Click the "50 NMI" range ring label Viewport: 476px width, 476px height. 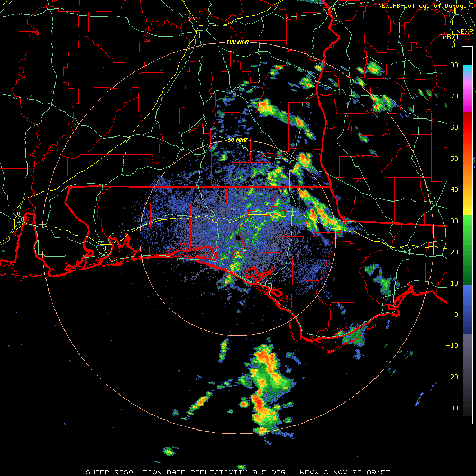pyautogui.click(x=237, y=140)
